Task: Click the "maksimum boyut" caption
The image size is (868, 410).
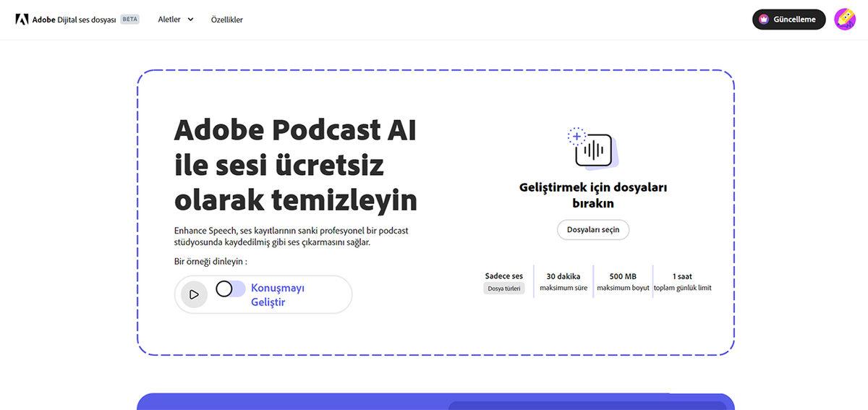Action: pyautogui.click(x=623, y=288)
